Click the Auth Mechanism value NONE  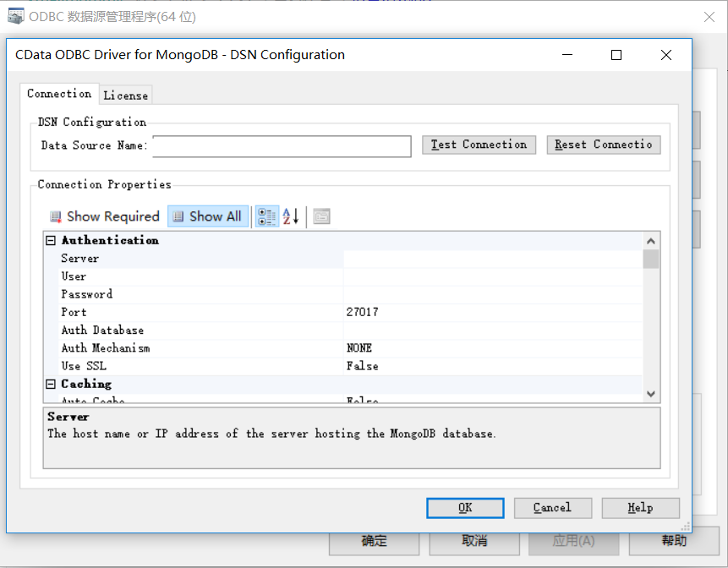coord(359,348)
